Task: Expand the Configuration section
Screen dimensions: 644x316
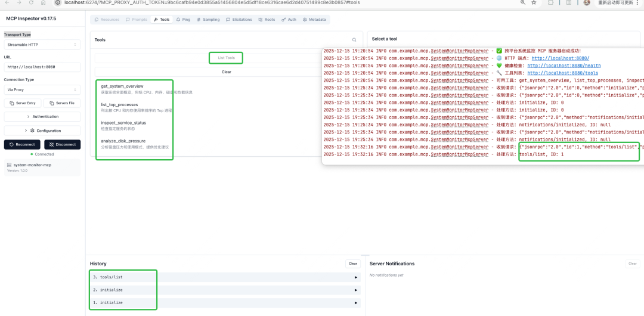Action: point(42,131)
